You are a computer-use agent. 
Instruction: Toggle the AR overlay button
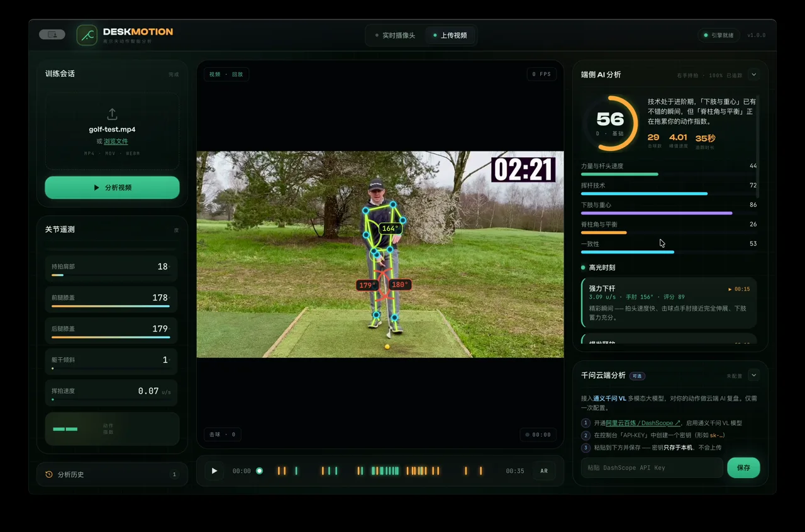[544, 471]
